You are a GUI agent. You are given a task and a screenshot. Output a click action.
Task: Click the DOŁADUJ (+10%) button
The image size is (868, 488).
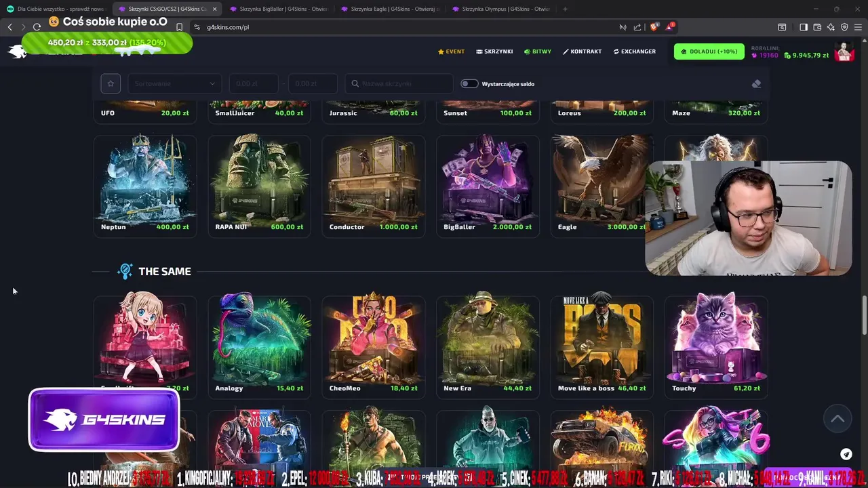pyautogui.click(x=709, y=52)
